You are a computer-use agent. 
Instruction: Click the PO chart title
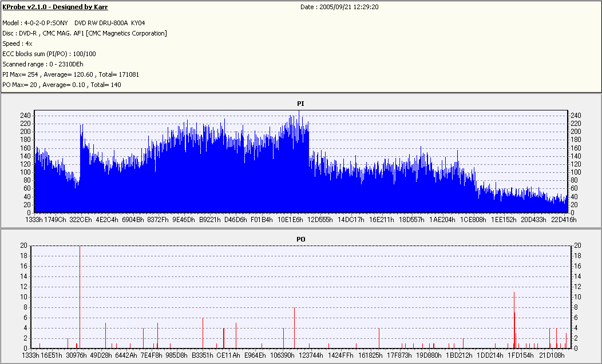click(x=300, y=239)
